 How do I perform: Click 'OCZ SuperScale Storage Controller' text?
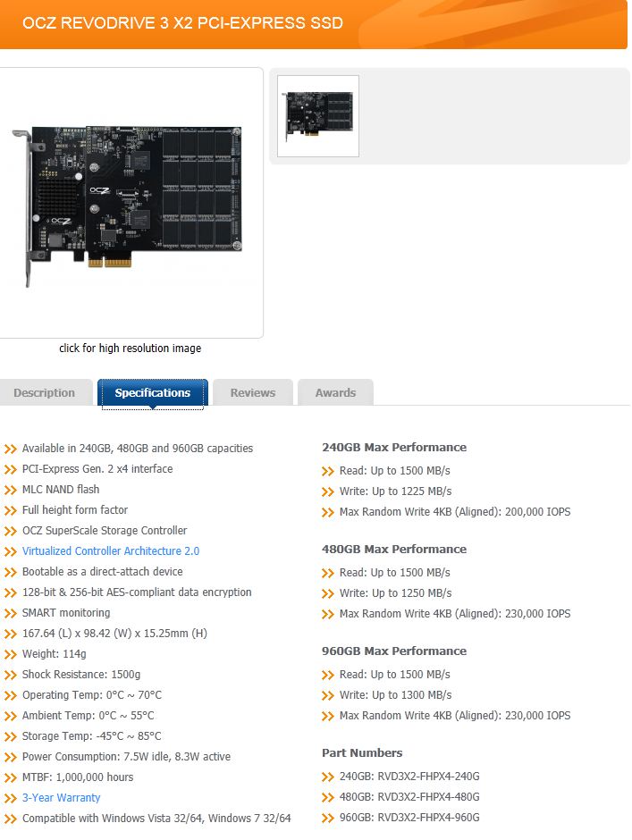[105, 530]
